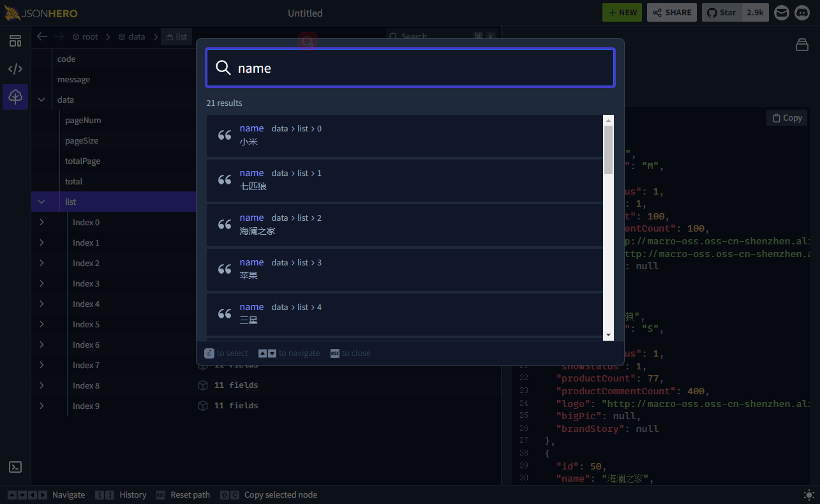Select the pageSize tree item
Image resolution: width=820 pixels, height=504 pixels.
82,140
